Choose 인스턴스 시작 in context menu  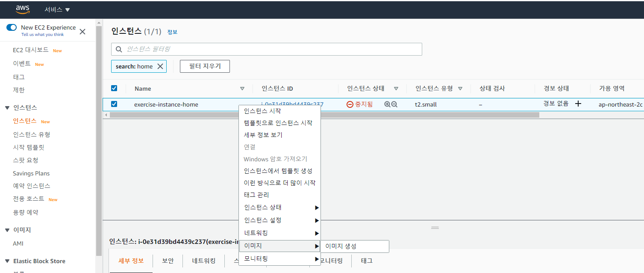click(x=262, y=111)
